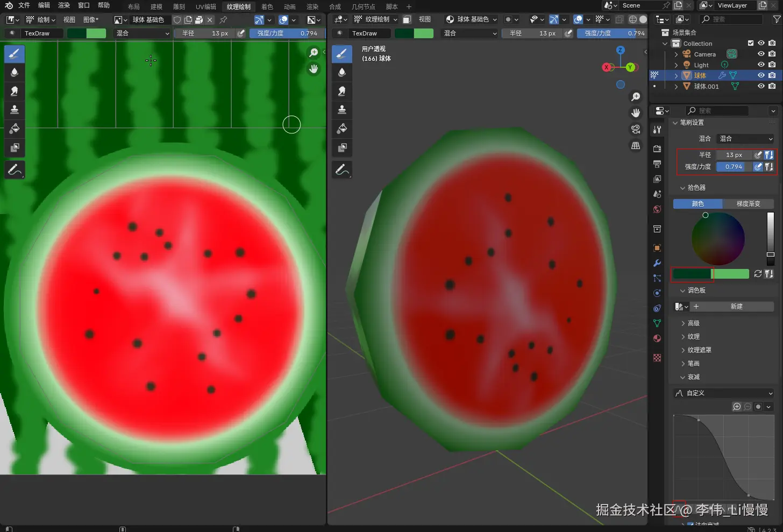
Task: Open the 帮助 Help menu
Action: [x=104, y=5]
